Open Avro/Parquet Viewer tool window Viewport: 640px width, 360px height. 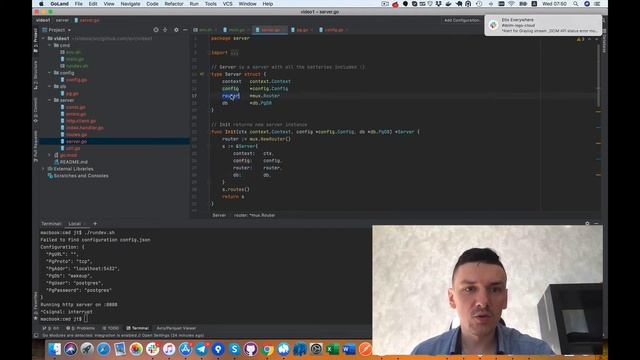click(x=176, y=328)
